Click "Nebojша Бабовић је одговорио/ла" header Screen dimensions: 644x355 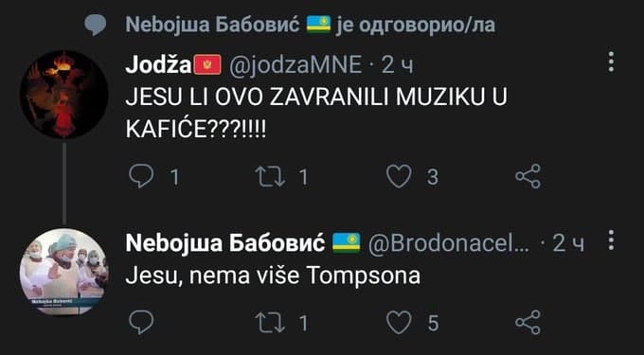click(310, 25)
